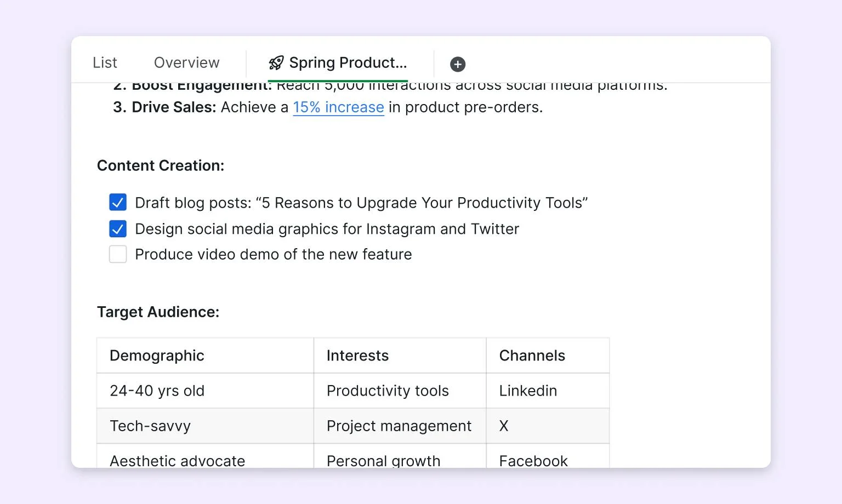Click the rocket icon on Spring Product tab
This screenshot has width=842, height=504.
(x=276, y=63)
